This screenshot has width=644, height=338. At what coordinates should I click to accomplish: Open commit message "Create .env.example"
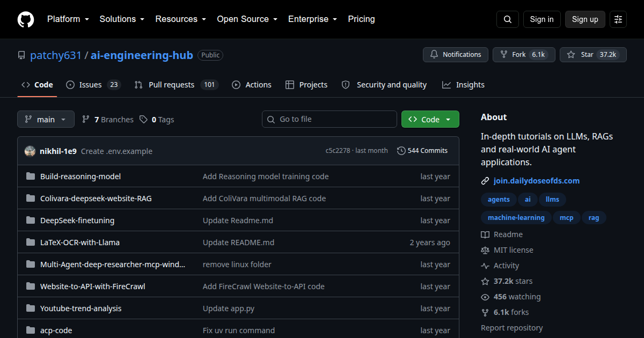point(116,151)
